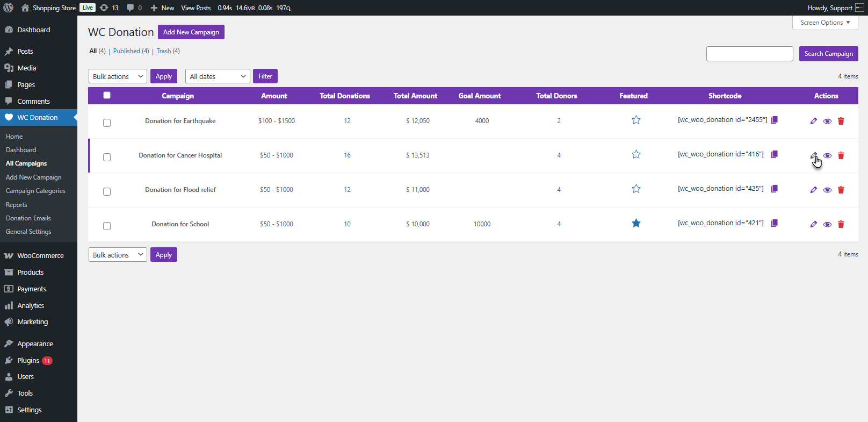
Task: Click edit pencil for Donation for Earthquake
Action: tap(813, 121)
